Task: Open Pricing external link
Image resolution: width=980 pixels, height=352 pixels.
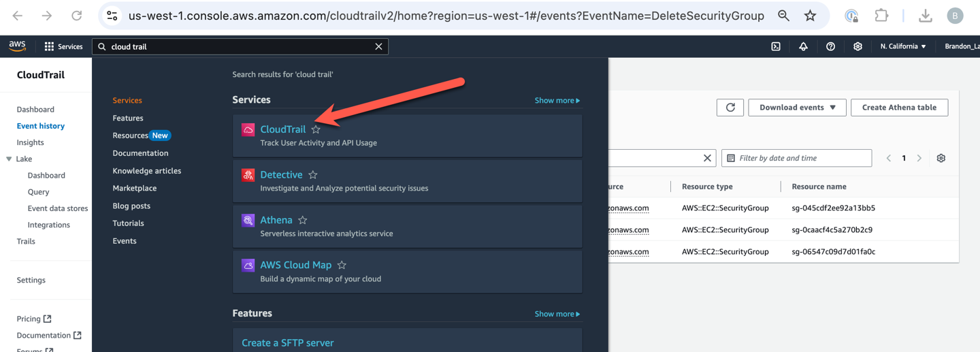Action: 34,319
